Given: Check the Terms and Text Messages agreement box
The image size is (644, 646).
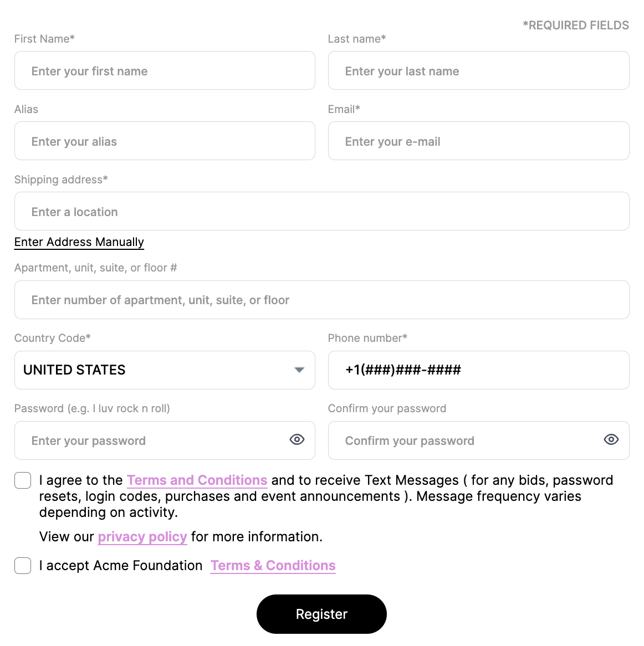Looking at the screenshot, I should click(22, 480).
